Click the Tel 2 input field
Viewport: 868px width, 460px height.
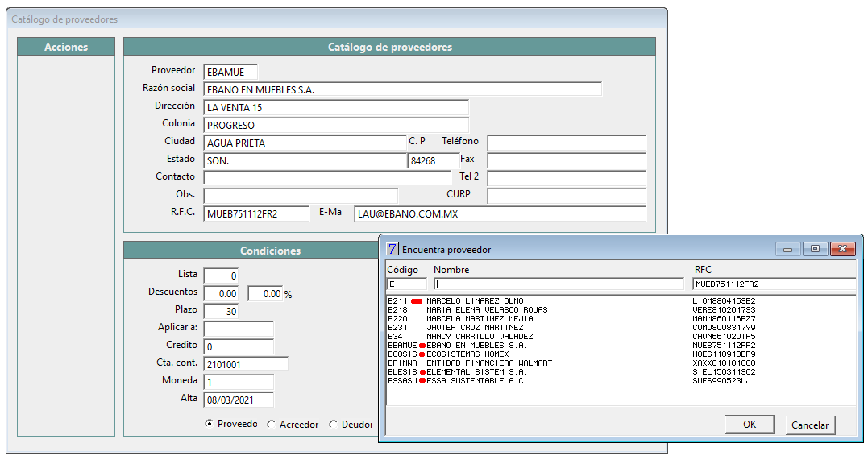[x=567, y=178]
